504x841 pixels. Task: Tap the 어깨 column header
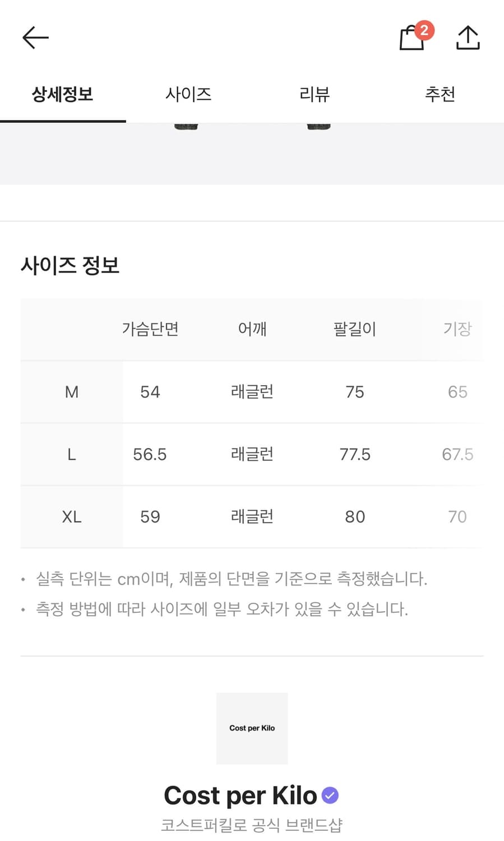click(x=252, y=329)
